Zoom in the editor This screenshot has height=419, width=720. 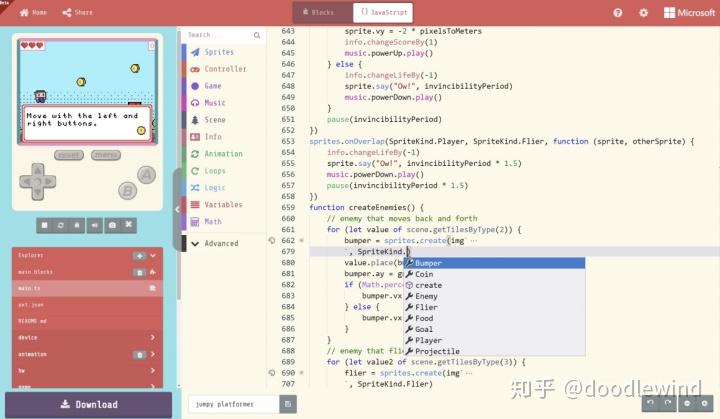click(x=704, y=403)
